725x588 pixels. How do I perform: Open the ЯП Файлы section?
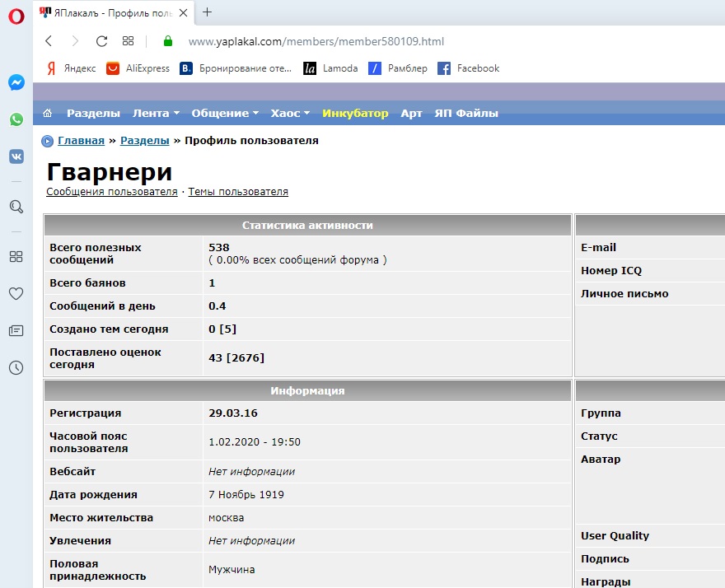point(466,114)
